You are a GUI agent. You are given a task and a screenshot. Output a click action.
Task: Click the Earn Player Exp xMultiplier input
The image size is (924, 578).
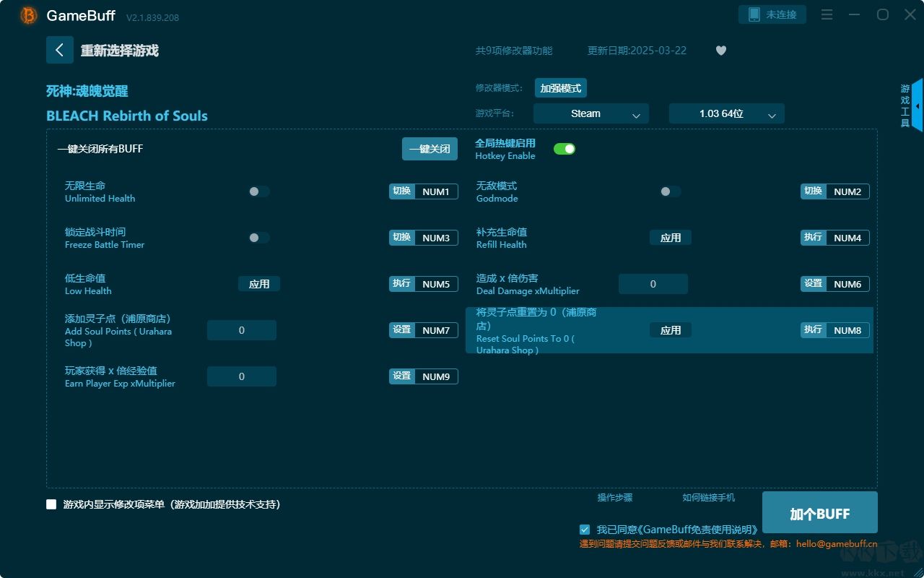coord(242,376)
